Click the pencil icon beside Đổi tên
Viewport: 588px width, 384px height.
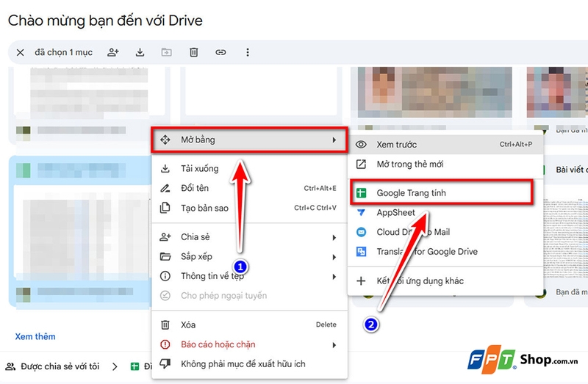coord(165,188)
